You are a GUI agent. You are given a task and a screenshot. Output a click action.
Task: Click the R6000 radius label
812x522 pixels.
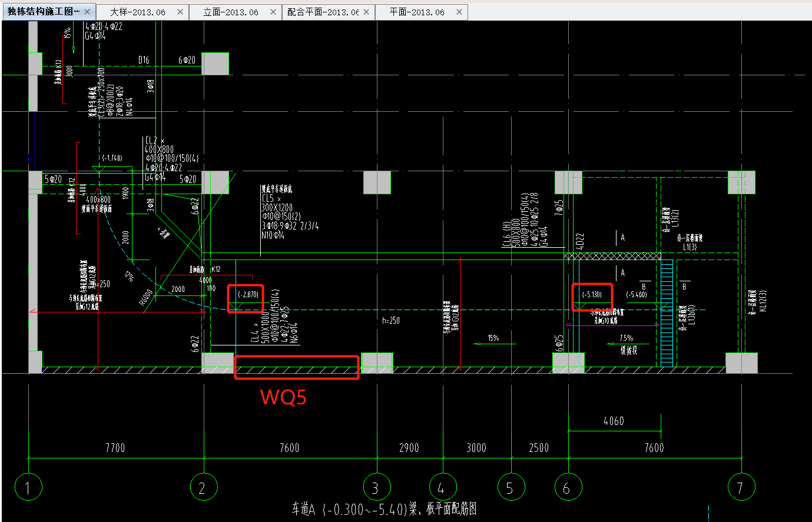pos(146,297)
